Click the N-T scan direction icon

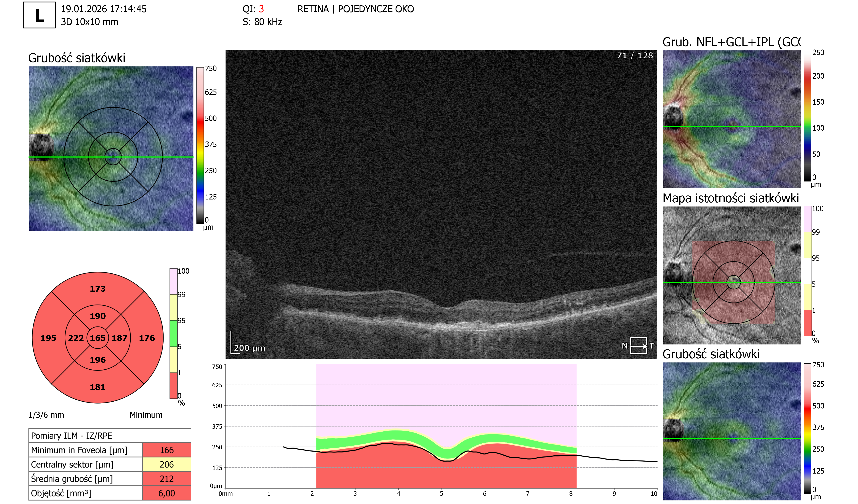pos(638,346)
